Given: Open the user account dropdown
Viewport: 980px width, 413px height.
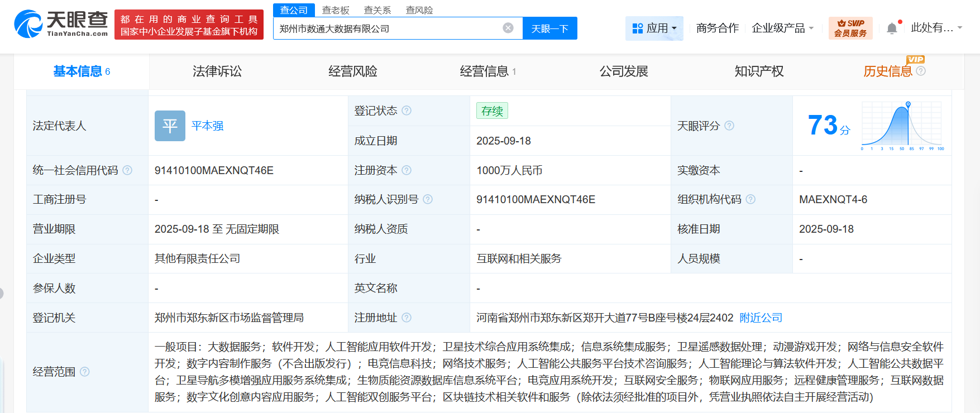Looking at the screenshot, I should [x=936, y=28].
